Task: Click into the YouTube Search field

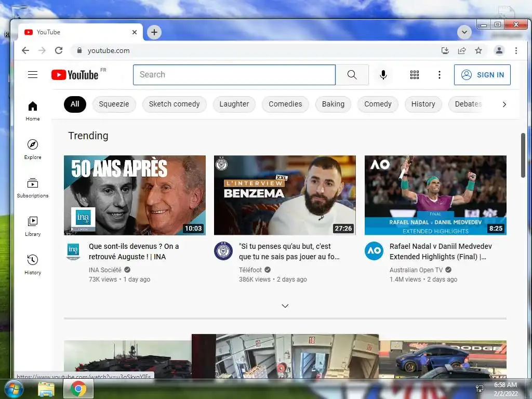Action: tap(234, 75)
